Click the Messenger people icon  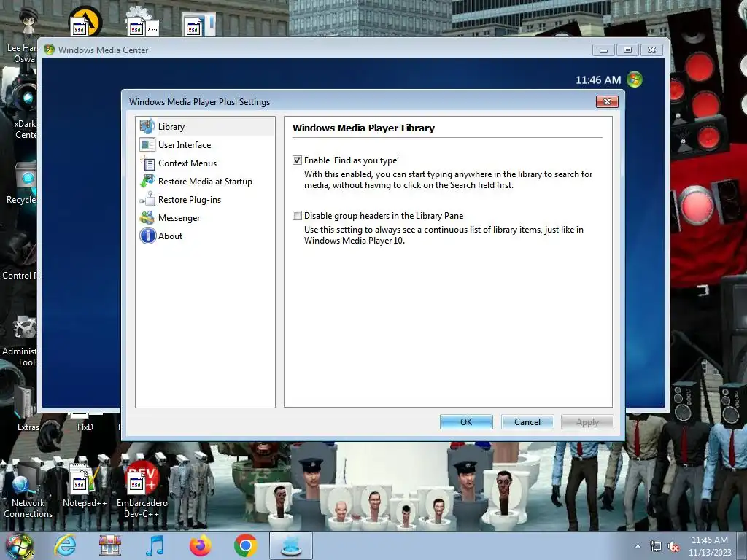pos(147,217)
